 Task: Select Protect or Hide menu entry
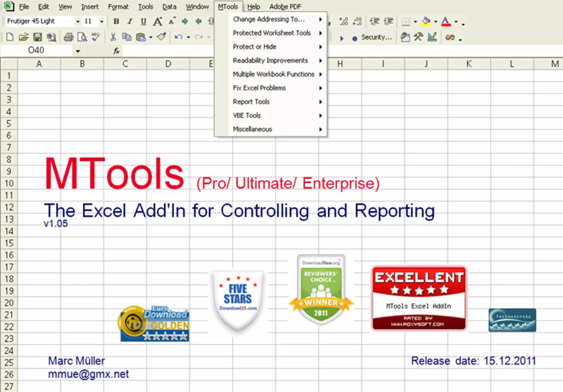pos(271,47)
